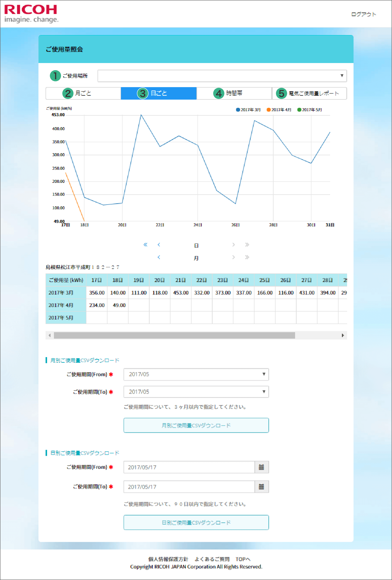Open the ご使用場所 location dropdown
Image resolution: width=392 pixels, height=580 pixels.
[x=222, y=76]
